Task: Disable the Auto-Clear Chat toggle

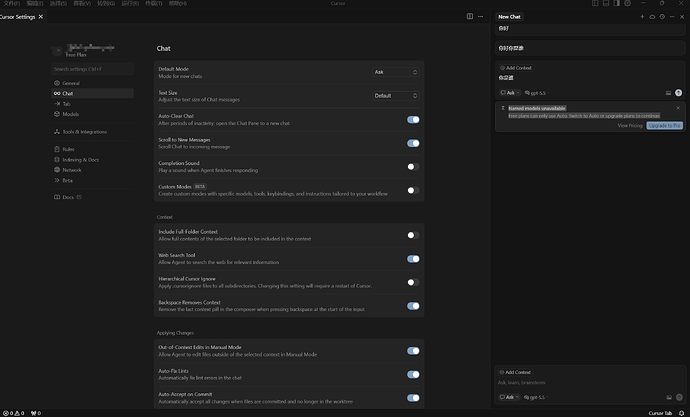Action: (x=413, y=120)
